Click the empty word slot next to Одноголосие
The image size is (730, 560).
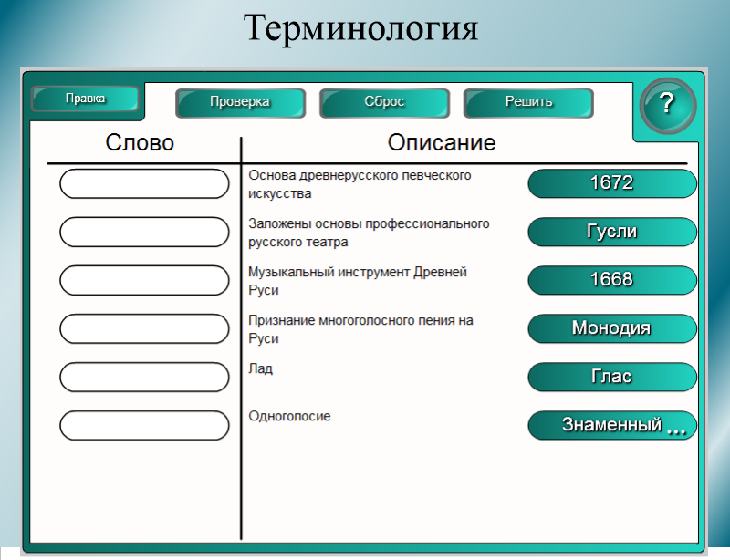click(x=144, y=425)
